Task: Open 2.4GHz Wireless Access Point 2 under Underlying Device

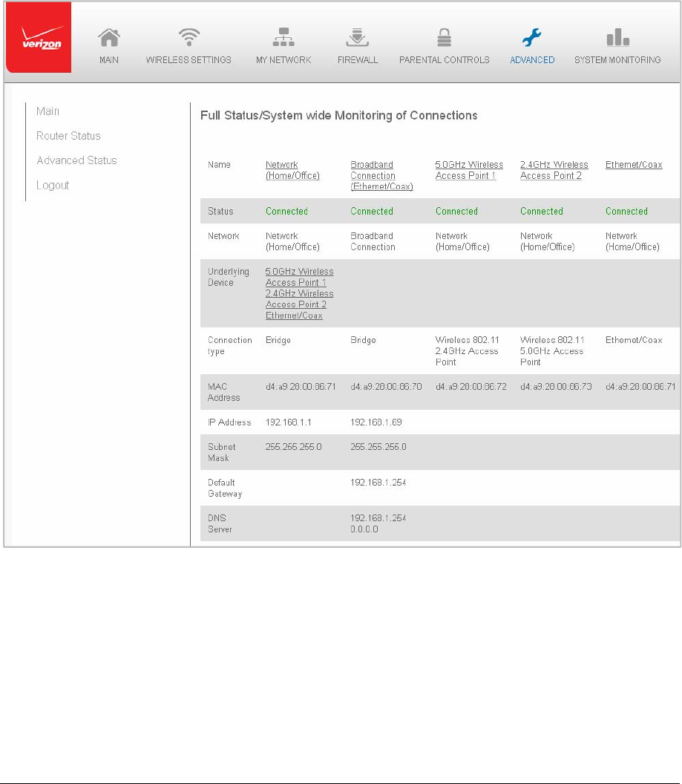Action: point(299,299)
